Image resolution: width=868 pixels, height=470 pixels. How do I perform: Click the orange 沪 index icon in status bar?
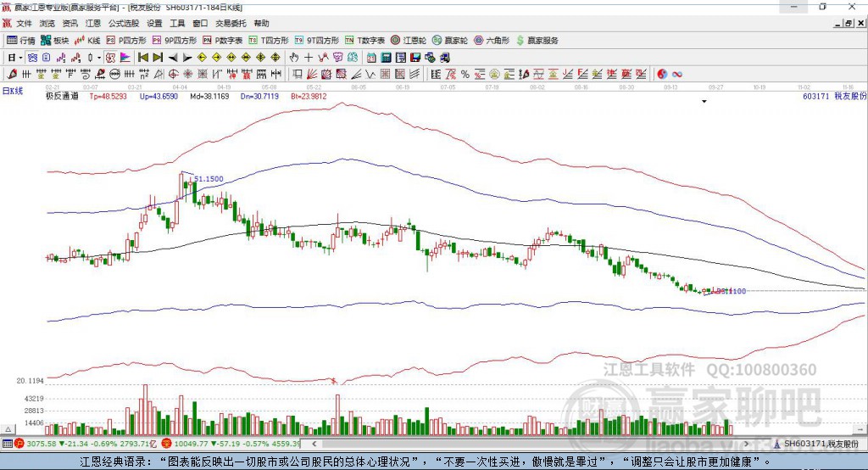tap(19, 444)
